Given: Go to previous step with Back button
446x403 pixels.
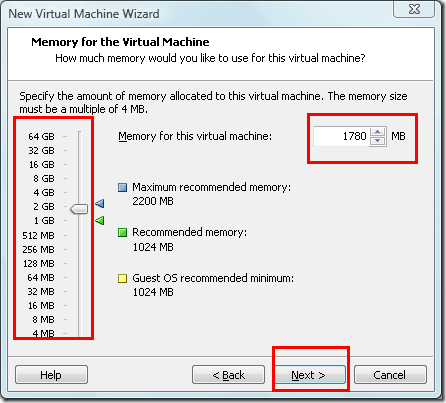Looking at the screenshot, I should point(228,375).
